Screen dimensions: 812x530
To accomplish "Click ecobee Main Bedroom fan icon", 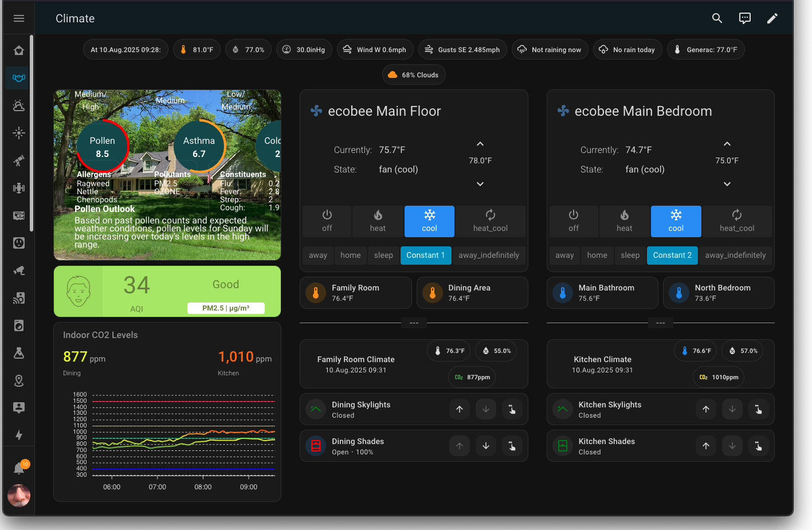I will [x=563, y=111].
